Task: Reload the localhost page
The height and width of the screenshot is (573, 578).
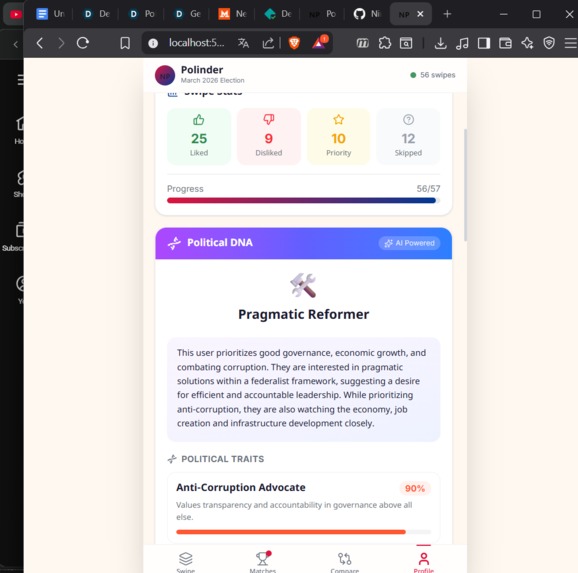Action: coord(83,43)
